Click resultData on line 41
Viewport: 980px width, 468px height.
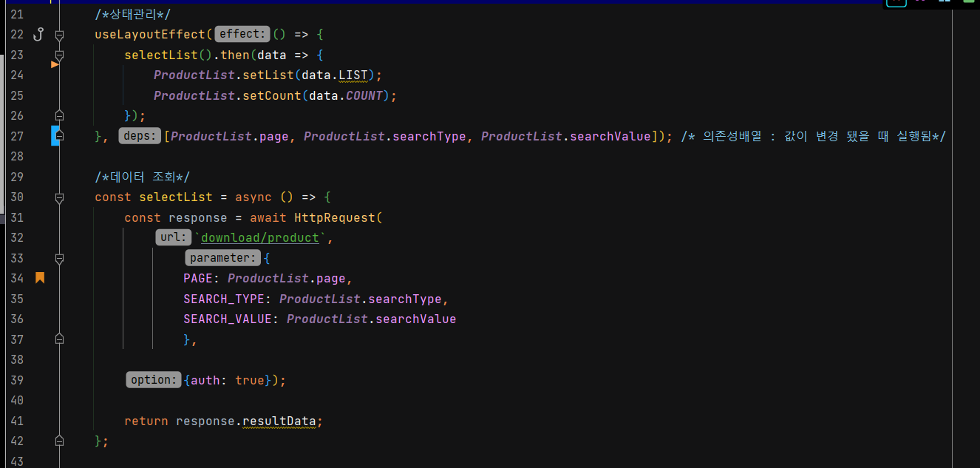coord(279,421)
